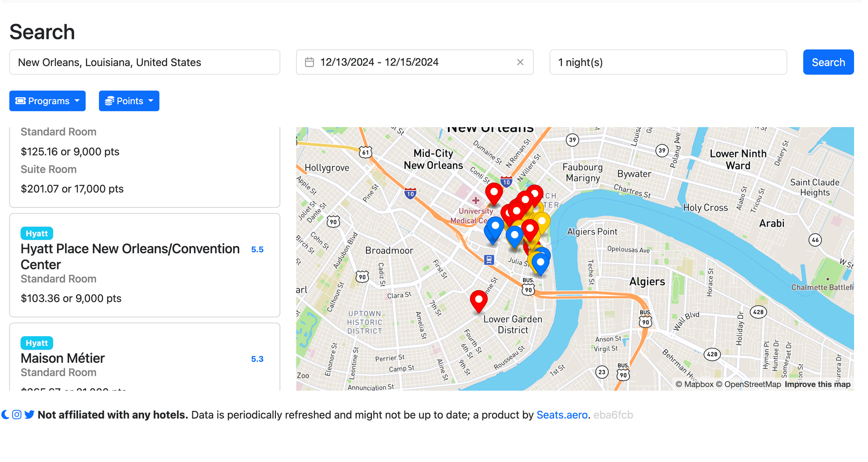Screen dimensions: 868x462
Task: Click the $103.36 or 9,000 pts price
Action: click(x=71, y=298)
